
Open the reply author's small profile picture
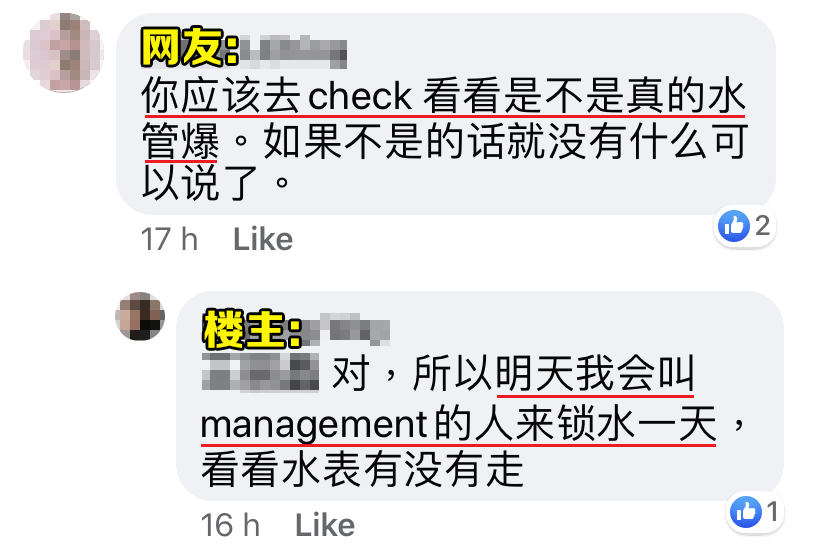(140, 316)
